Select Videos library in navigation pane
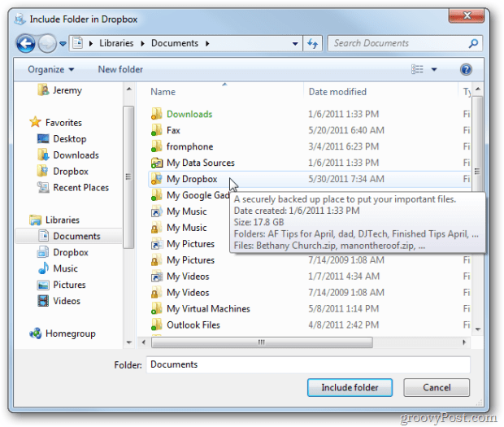The width and height of the screenshot is (504, 427). [59, 301]
